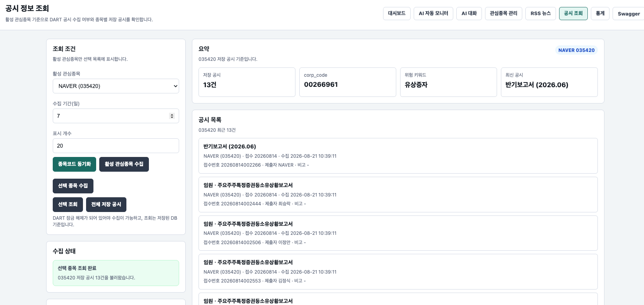
Task: Click the 활성 관심종목 수집 button
Action: tap(124, 164)
